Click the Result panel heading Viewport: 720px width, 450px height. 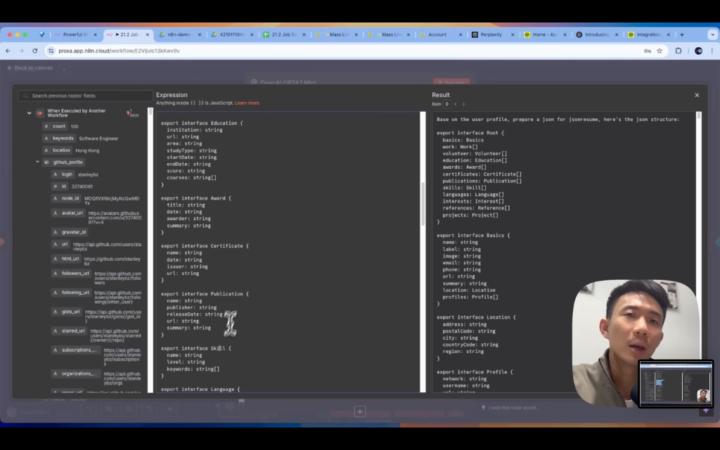tap(440, 95)
